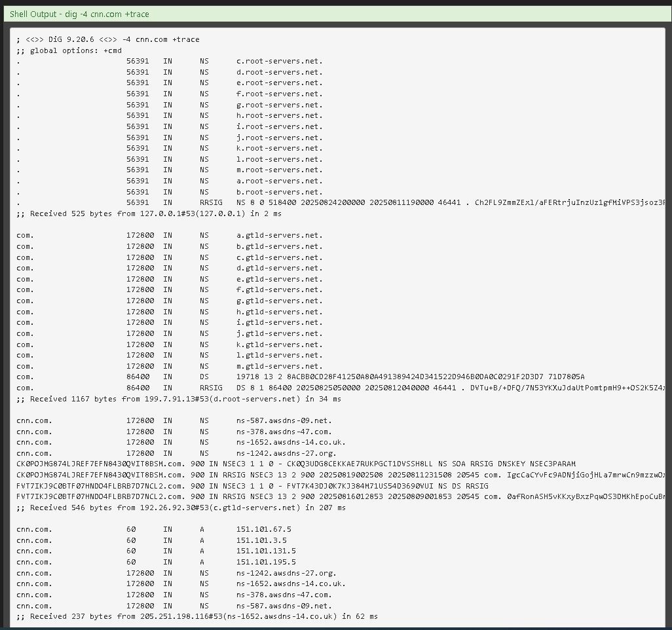Screen dimensions: 672x630
Task: Click the com. NS row for a.gtld-servers.net.
Action: point(170,236)
